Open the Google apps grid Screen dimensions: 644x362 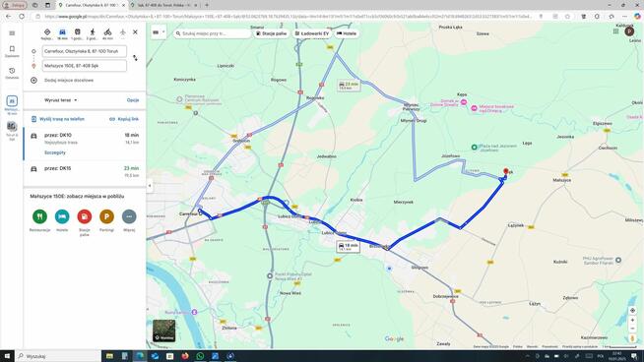(615, 31)
